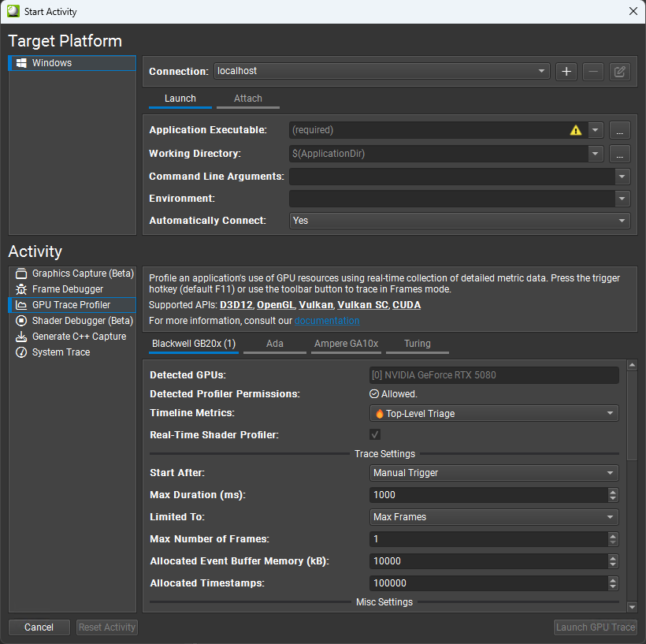
Task: Select Windows target platform
Action: (x=52, y=63)
